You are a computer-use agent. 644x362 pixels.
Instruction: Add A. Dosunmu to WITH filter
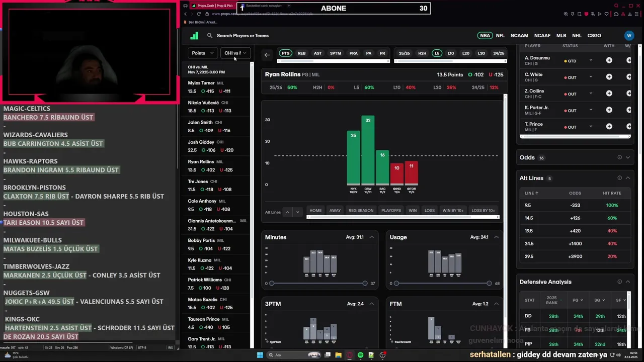(x=609, y=60)
